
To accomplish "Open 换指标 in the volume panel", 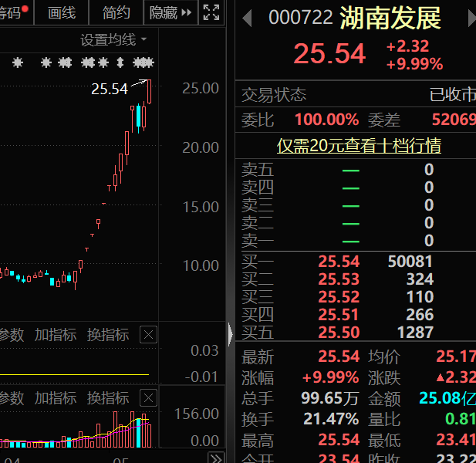I will coord(108,398).
